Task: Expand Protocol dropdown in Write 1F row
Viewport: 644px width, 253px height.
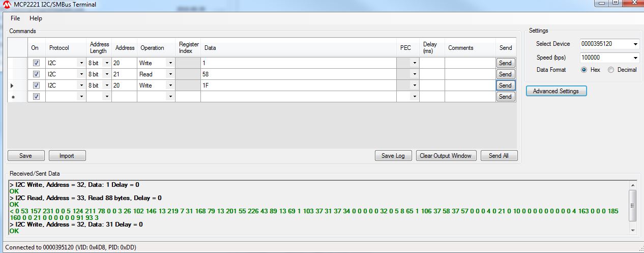Action: pyautogui.click(x=81, y=86)
